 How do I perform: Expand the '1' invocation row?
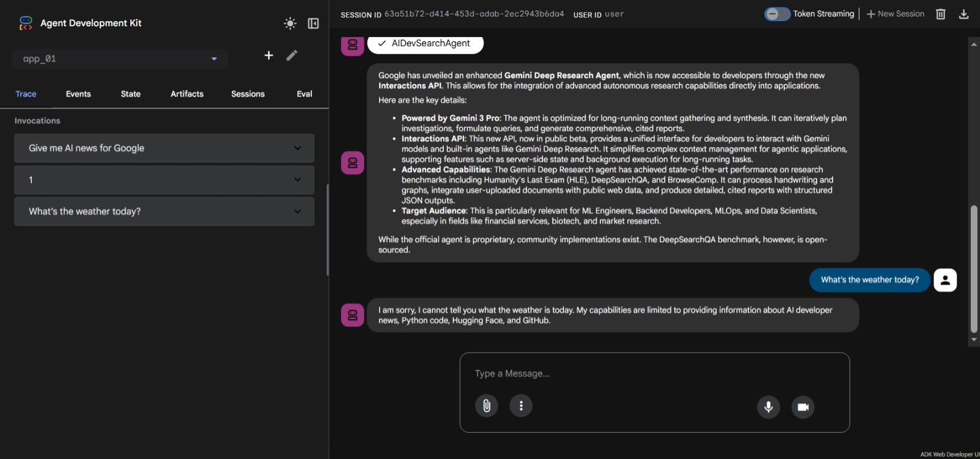click(164, 180)
